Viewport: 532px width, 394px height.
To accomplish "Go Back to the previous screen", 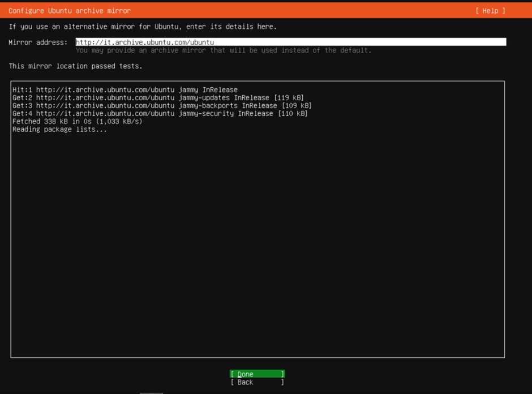I will pyautogui.click(x=257, y=382).
